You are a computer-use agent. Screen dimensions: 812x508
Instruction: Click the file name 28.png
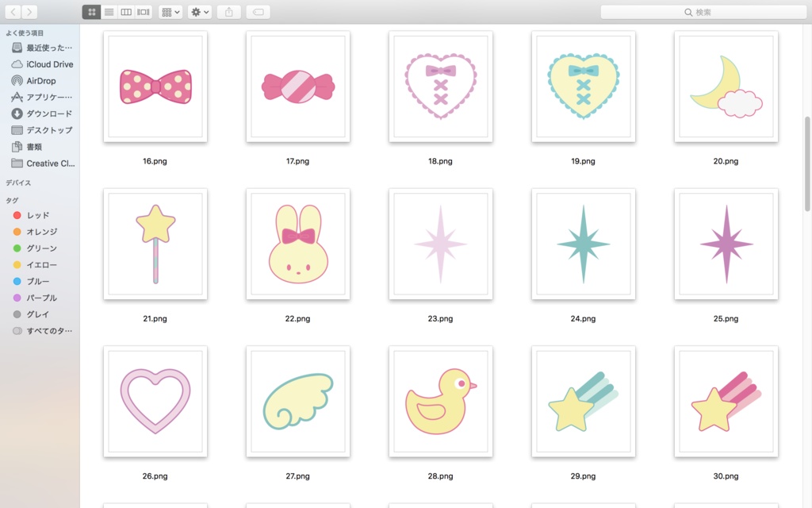pyautogui.click(x=440, y=476)
